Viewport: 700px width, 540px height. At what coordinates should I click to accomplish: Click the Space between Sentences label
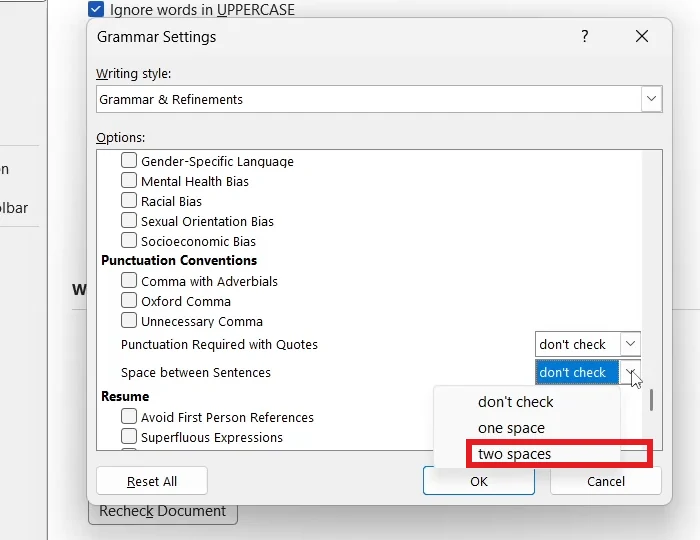tap(196, 373)
